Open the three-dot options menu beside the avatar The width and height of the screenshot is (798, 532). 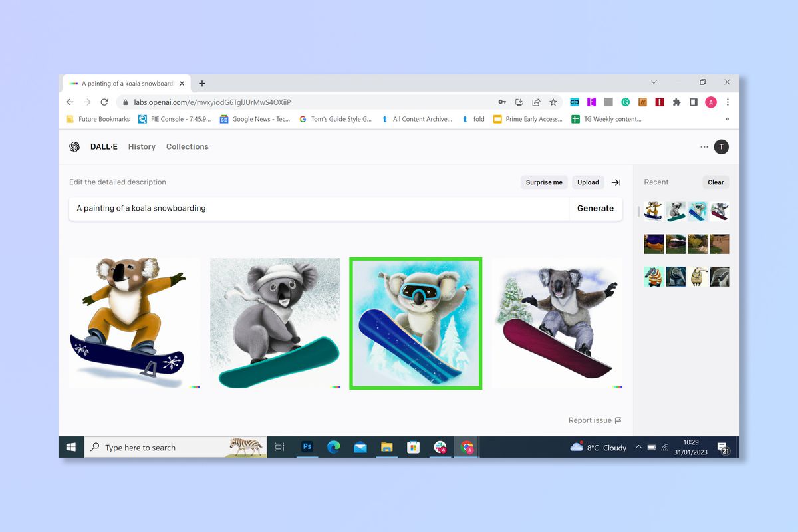[x=704, y=146]
